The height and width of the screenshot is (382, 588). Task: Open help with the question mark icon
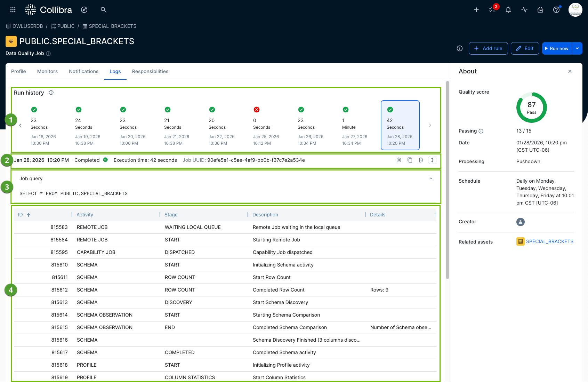(x=556, y=10)
